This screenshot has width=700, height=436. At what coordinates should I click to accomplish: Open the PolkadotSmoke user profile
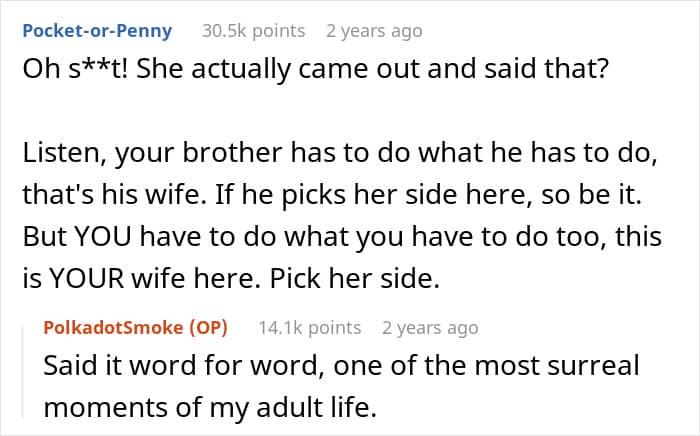point(113,328)
